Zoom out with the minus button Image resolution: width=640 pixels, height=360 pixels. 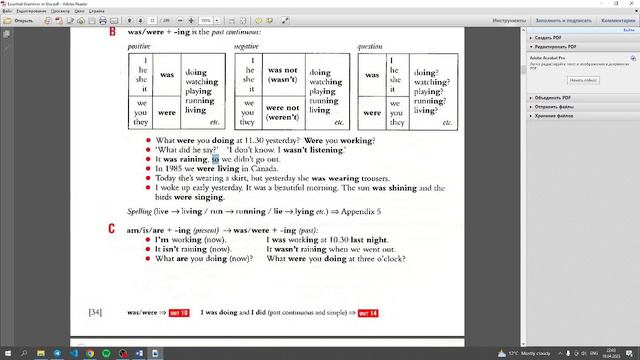180,20
